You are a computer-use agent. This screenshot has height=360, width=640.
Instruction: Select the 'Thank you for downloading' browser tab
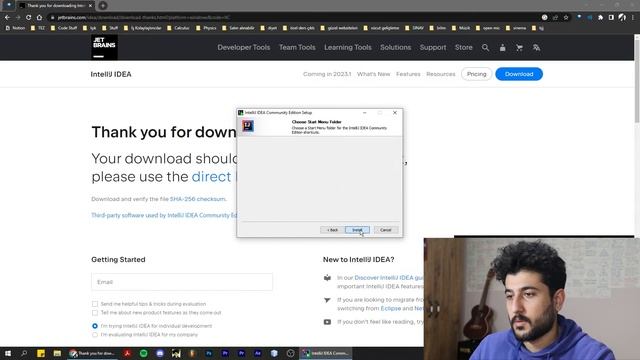56,6
